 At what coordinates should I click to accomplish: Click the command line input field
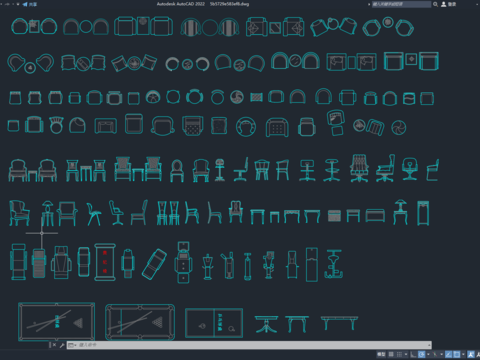click(x=249, y=345)
